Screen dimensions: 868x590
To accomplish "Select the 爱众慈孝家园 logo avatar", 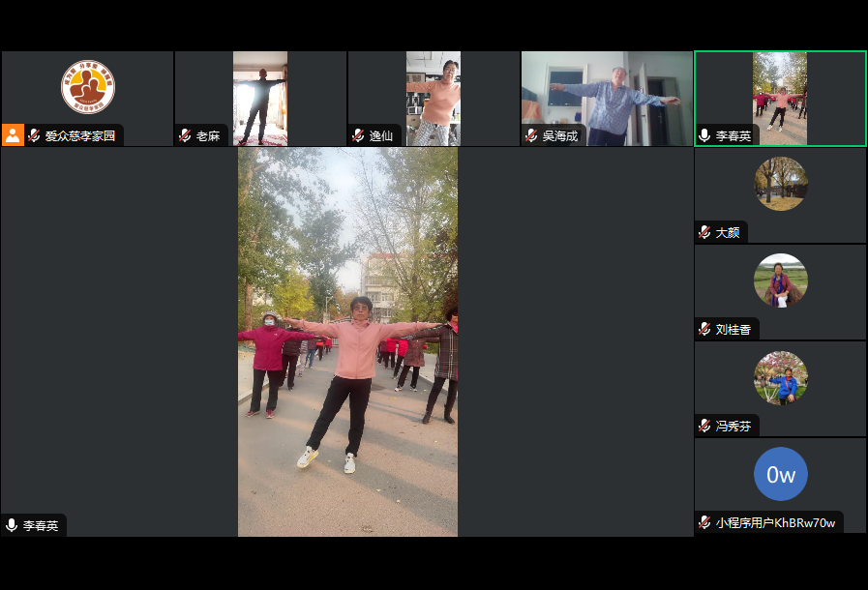I will point(87,87).
